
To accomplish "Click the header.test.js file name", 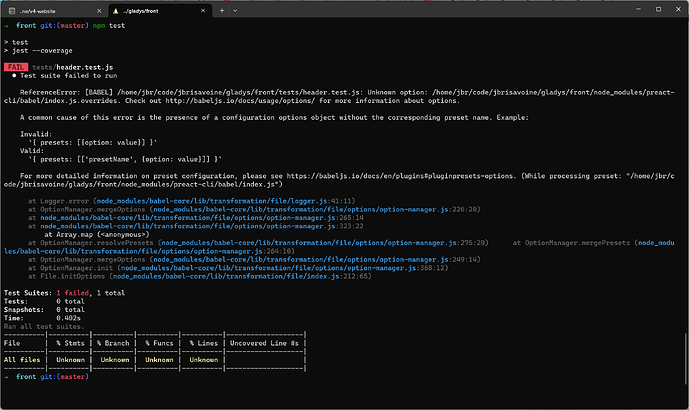I will (x=85, y=67).
